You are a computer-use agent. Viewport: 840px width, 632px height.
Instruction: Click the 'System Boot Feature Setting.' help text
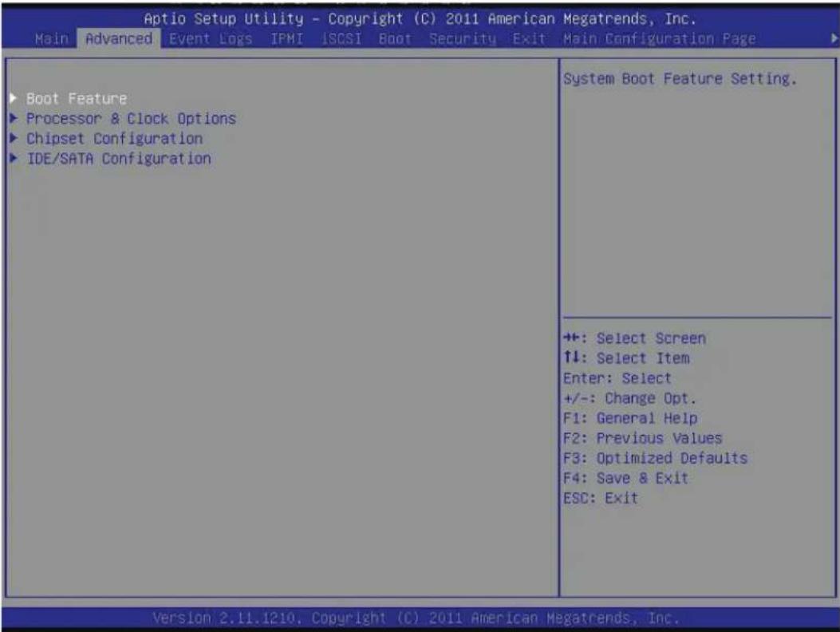click(680, 79)
